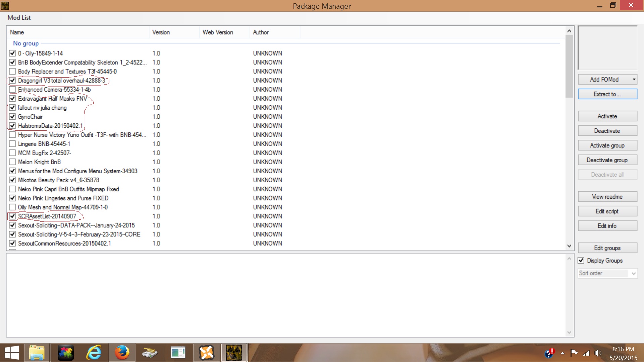Toggle the Display Groups checkbox
The height and width of the screenshot is (362, 644).
click(581, 260)
